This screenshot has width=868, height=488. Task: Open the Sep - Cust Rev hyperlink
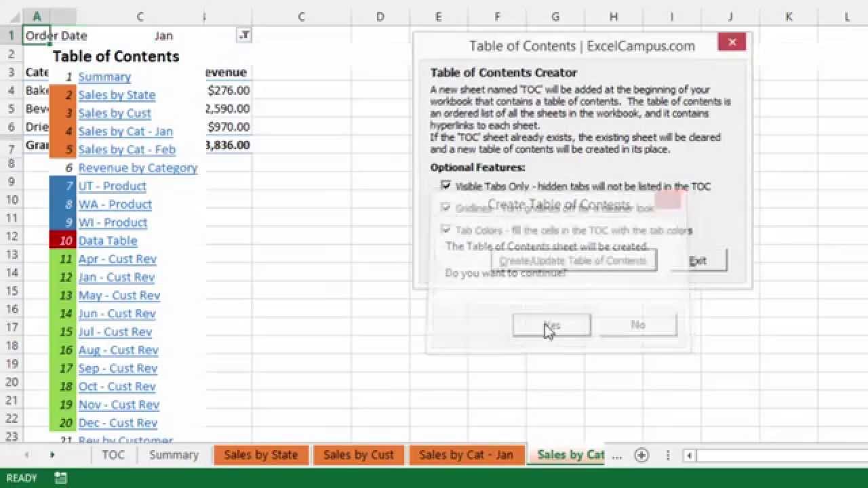coord(118,369)
